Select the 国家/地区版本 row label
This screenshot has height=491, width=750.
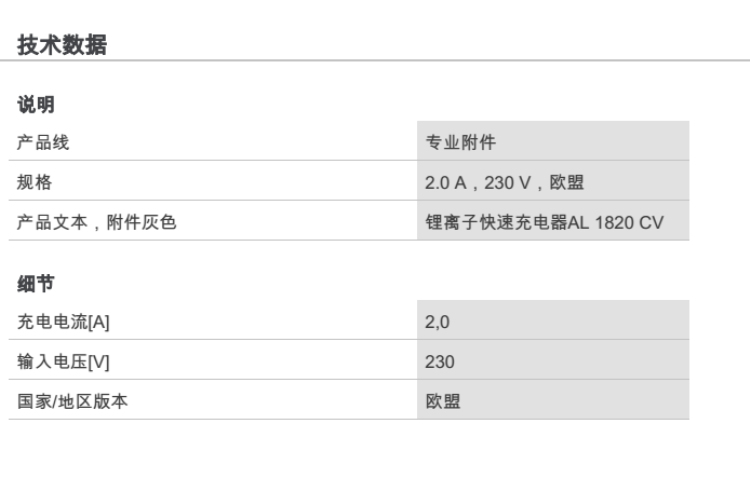[73, 402]
